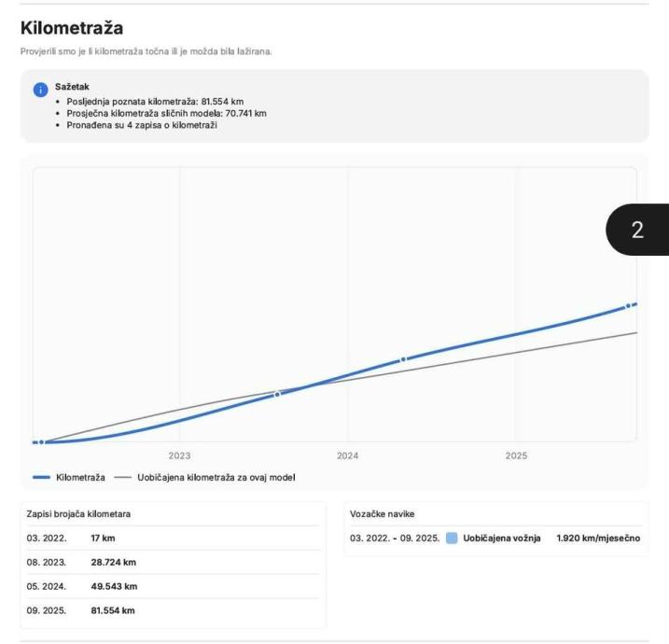The image size is (669, 644).
Task: Click the light blue Uobičajena vožnja swatch
Action: [x=452, y=539]
